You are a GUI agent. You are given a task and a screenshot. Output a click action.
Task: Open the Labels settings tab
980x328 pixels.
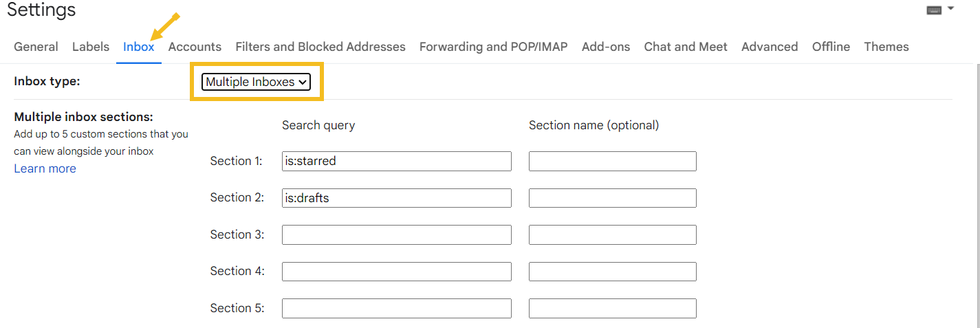(91, 47)
